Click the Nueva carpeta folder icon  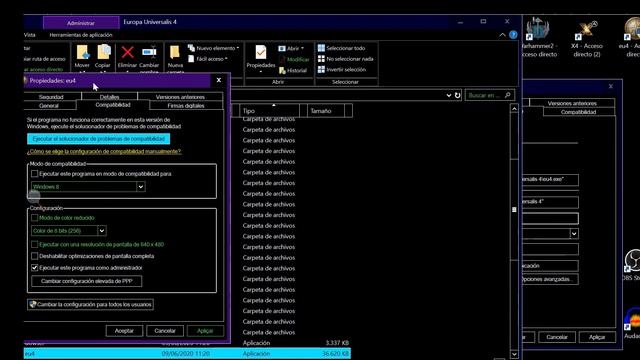pyautogui.click(x=175, y=53)
